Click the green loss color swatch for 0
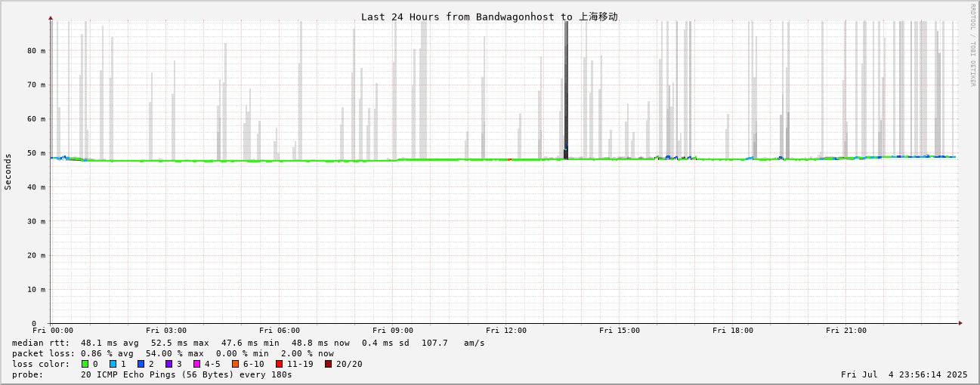The image size is (980, 385). 85,364
